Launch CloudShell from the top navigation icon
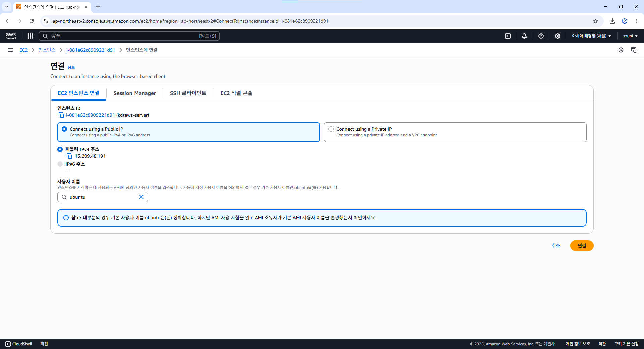 (x=508, y=36)
